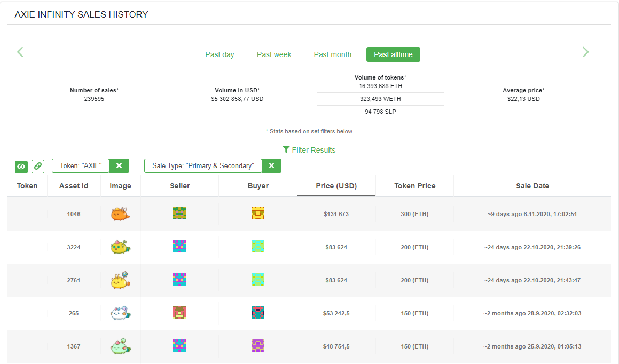Click the 323,493 WETH volume
The height and width of the screenshot is (364, 619).
381,99
